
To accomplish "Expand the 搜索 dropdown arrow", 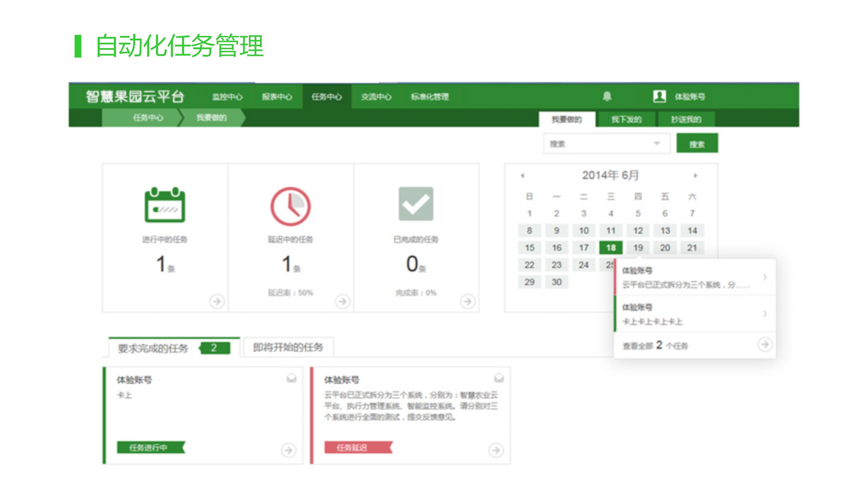I will coord(657,143).
